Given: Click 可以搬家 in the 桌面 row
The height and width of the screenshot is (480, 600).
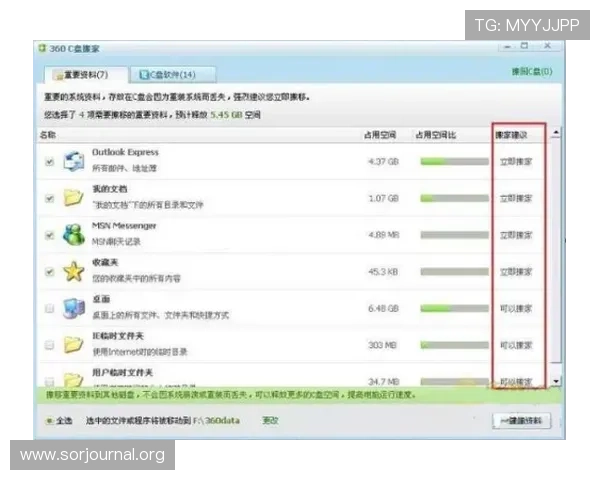Looking at the screenshot, I should [516, 308].
